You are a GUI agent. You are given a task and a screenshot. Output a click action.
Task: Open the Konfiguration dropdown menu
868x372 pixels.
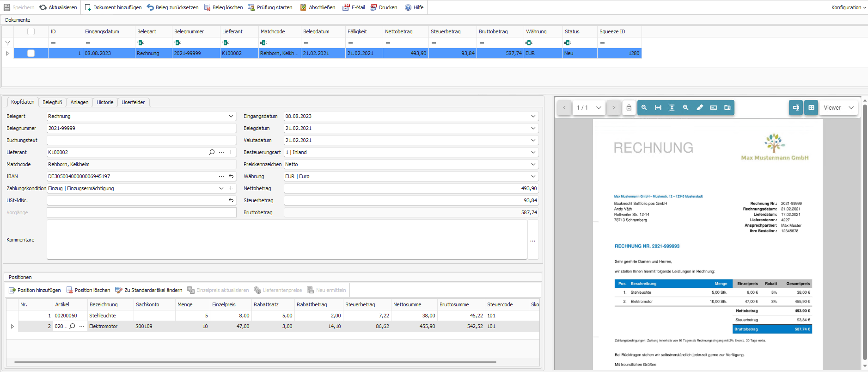click(848, 7)
